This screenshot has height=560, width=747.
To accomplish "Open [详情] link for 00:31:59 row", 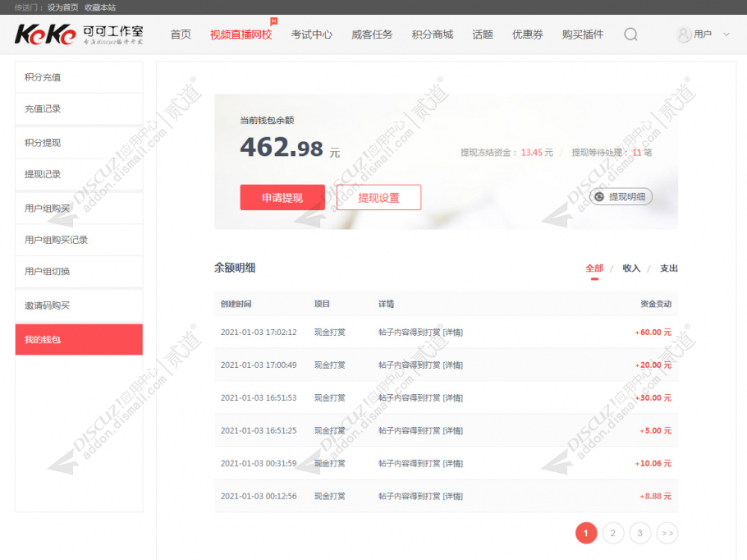I will pyautogui.click(x=452, y=463).
